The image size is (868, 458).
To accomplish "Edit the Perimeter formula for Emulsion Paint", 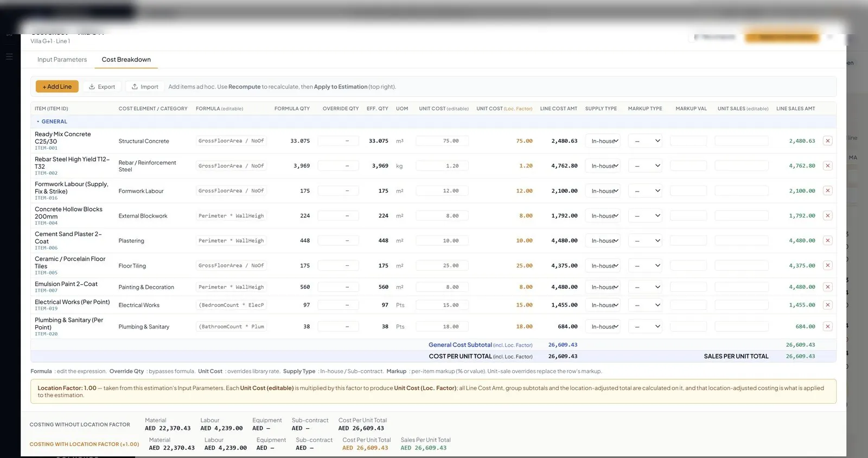I will pos(231,287).
